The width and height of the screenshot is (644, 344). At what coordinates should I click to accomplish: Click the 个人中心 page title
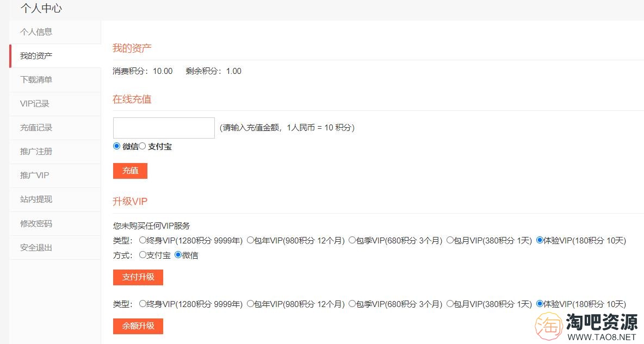[41, 8]
